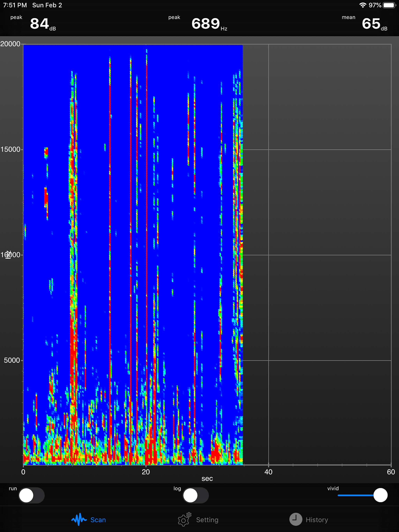Click the 5000 Hz axis label
The image size is (399, 532).
12,360
